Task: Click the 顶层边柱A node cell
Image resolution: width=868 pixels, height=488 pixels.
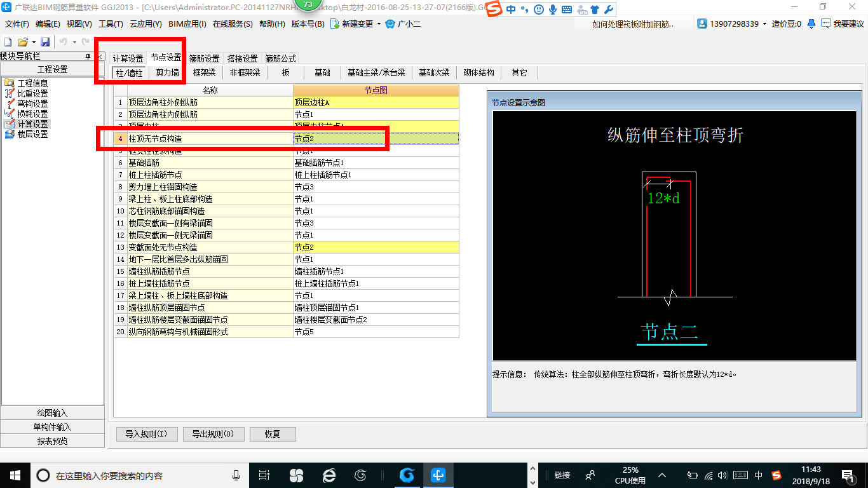Action: [x=376, y=102]
